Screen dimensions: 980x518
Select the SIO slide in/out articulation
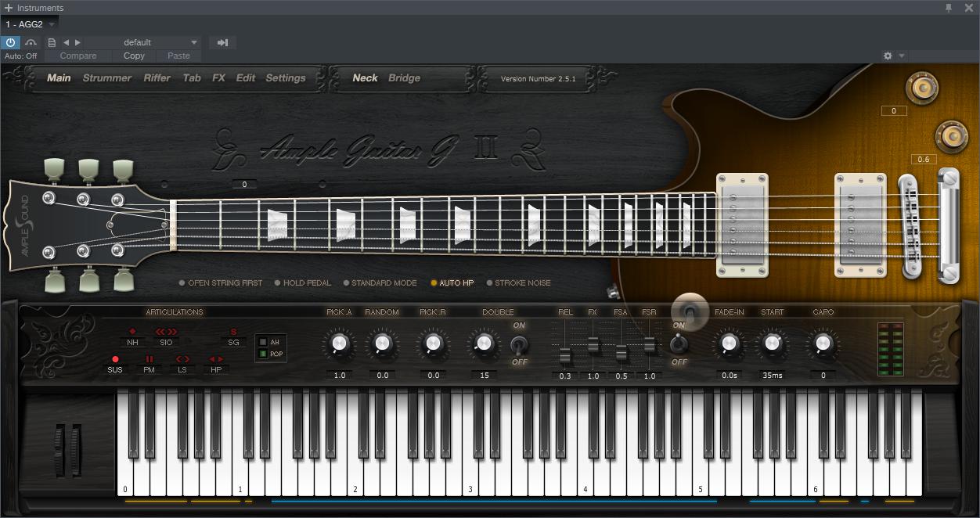pos(166,337)
